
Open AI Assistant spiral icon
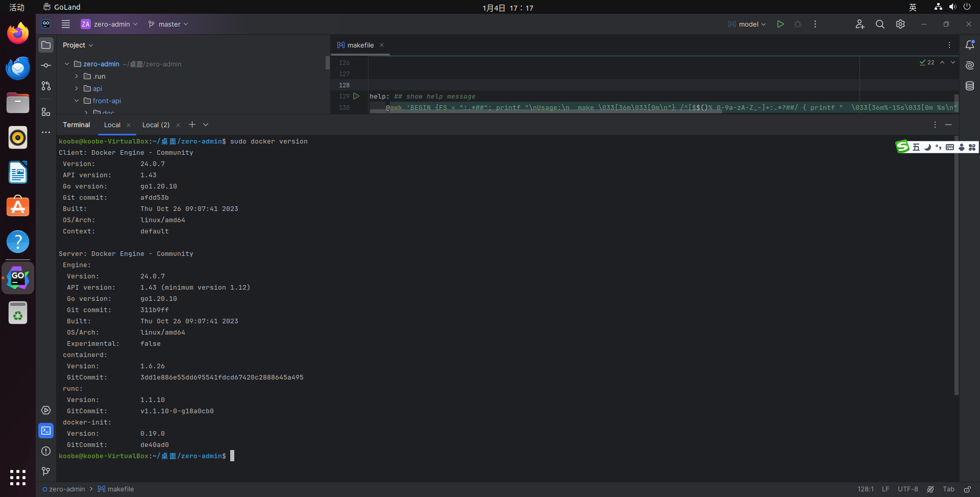pos(970,65)
